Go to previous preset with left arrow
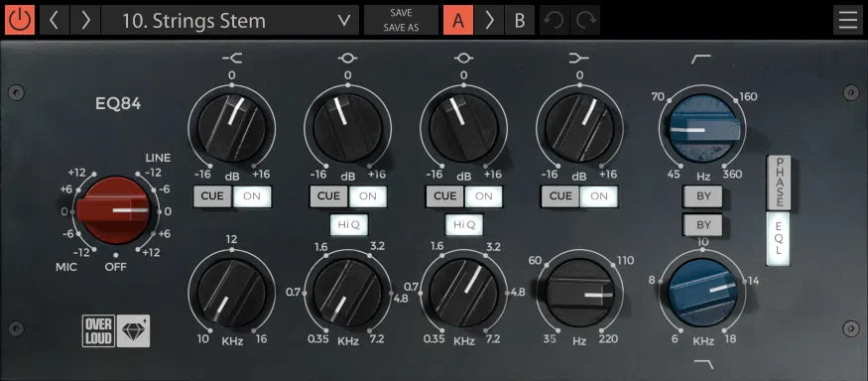 point(55,21)
